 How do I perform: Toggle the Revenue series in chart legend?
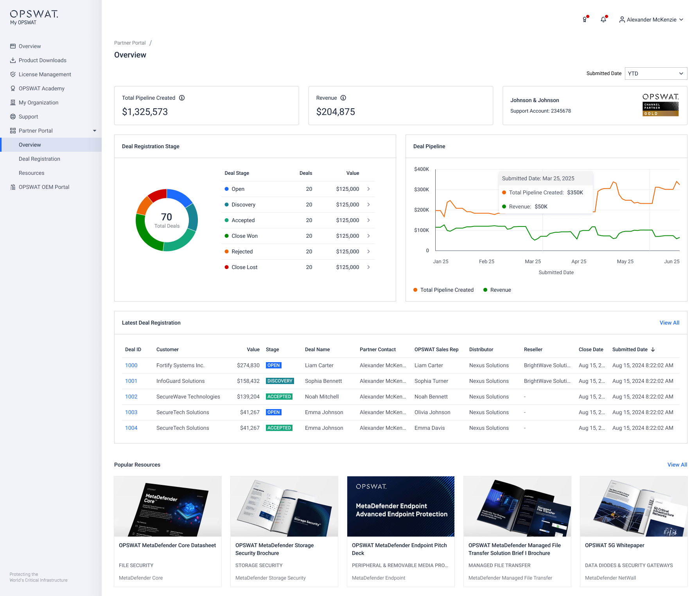point(497,290)
